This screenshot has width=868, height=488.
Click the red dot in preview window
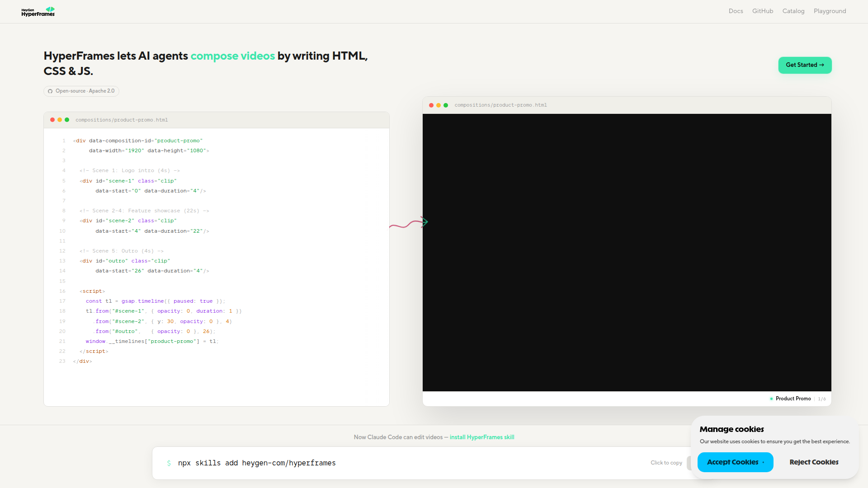pos(431,105)
